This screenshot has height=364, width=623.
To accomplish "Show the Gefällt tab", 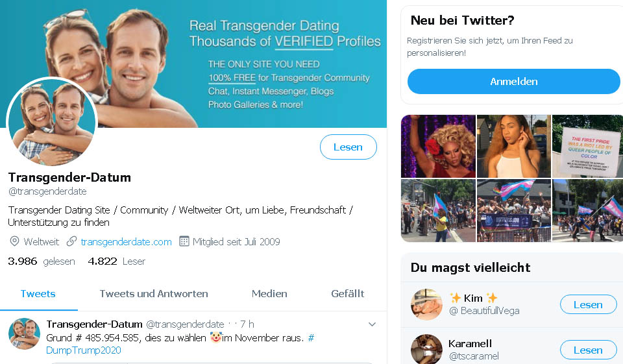I will [347, 293].
